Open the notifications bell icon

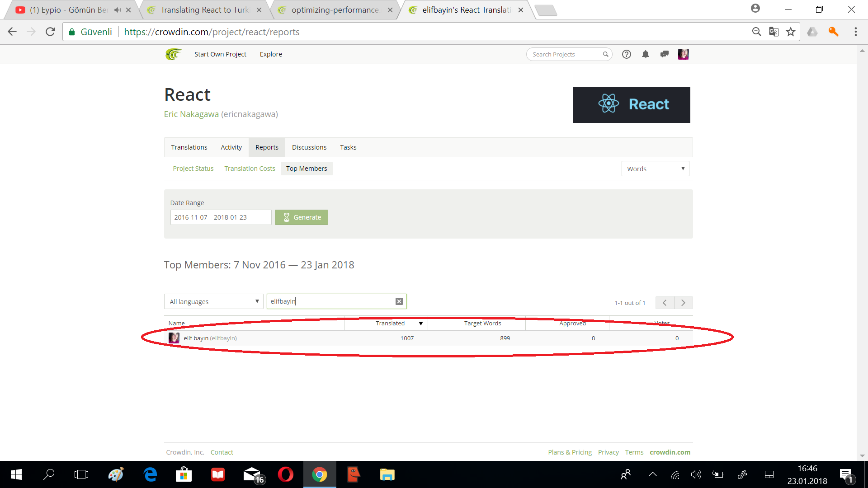(x=646, y=54)
